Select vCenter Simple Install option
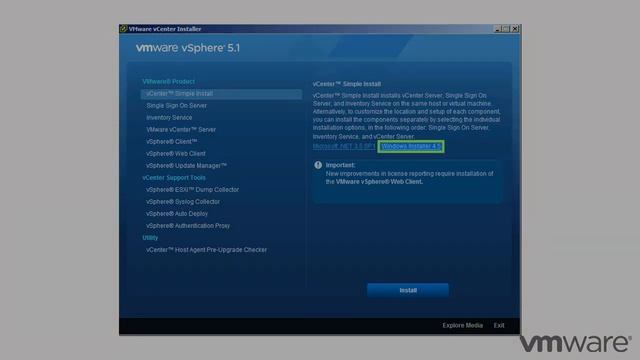Screen dimensions: 640x360 coord(221,94)
